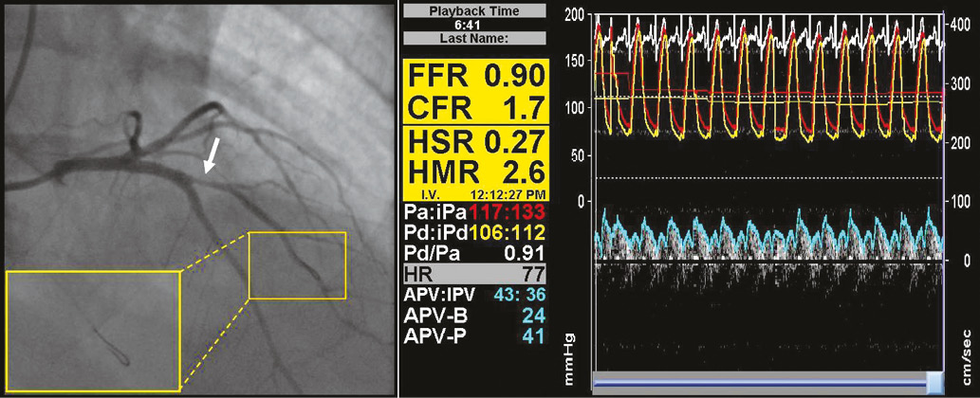Select the Pa:iPa 117:133 row
Screen dimensions: 980x398
474,211
